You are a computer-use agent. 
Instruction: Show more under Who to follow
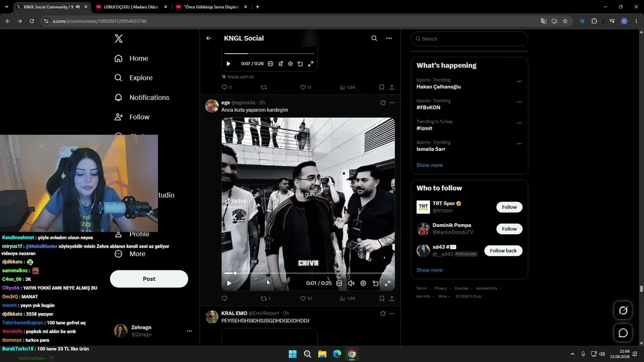[430, 270]
